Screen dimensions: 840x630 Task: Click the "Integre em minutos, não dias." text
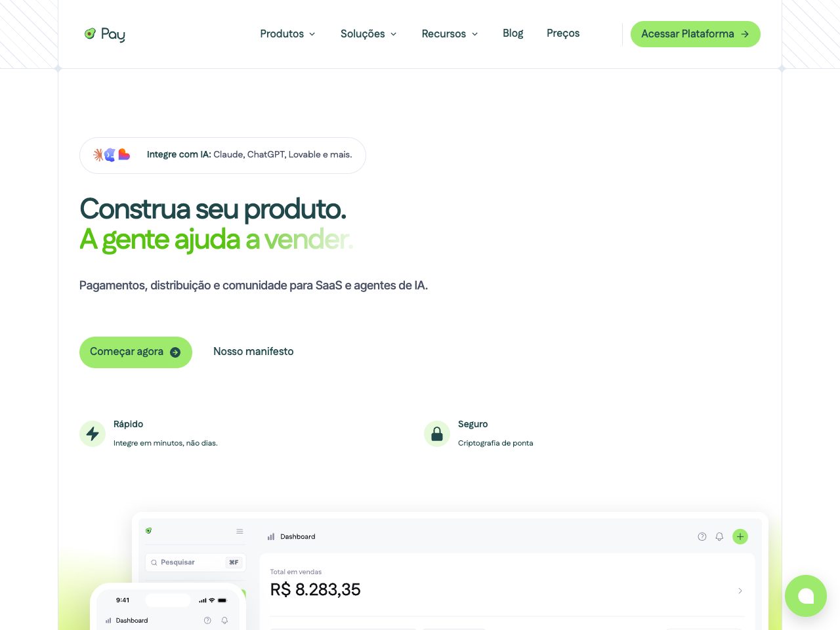(165, 443)
